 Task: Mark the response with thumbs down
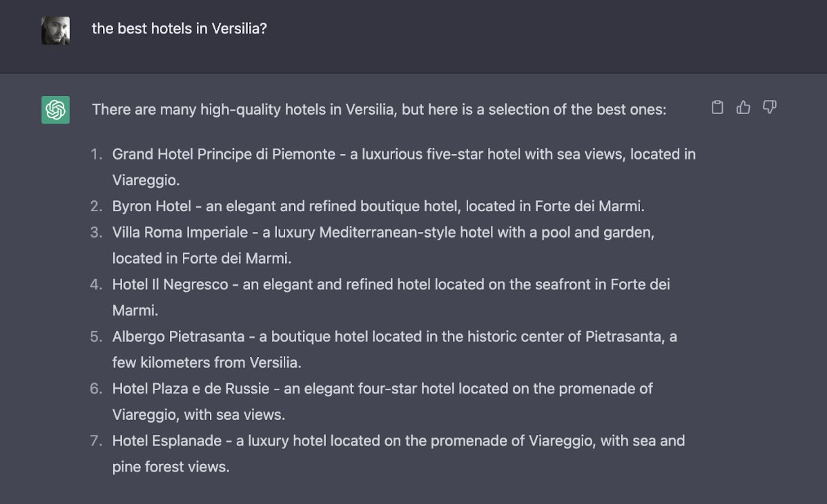pyautogui.click(x=770, y=107)
